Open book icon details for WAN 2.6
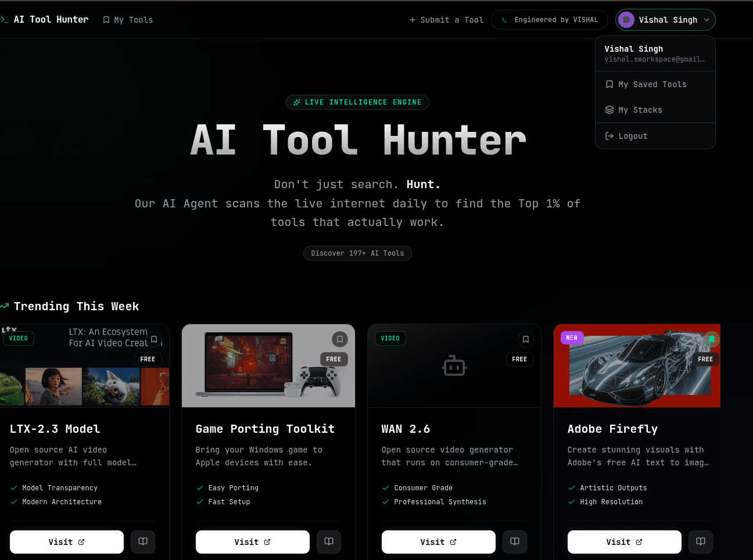Screen dimensions: 753x560 coord(515,542)
